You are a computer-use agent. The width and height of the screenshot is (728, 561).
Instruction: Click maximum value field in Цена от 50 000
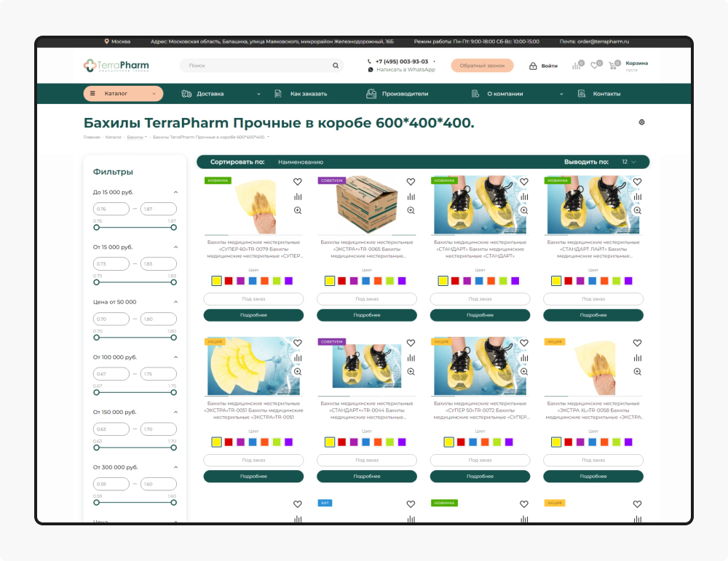point(158,319)
